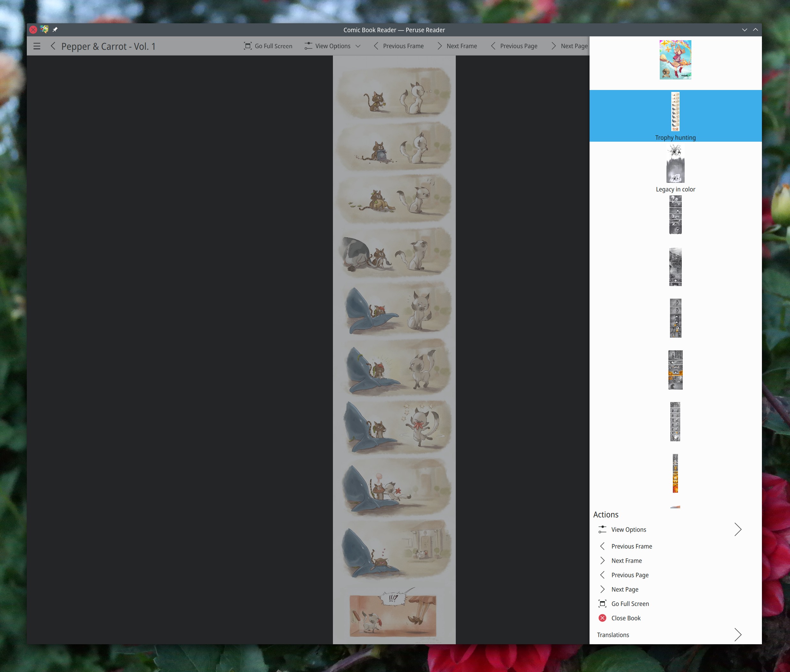Screen dimensions: 790x672
Task: Open the Translations menu entry
Action: click(x=667, y=634)
